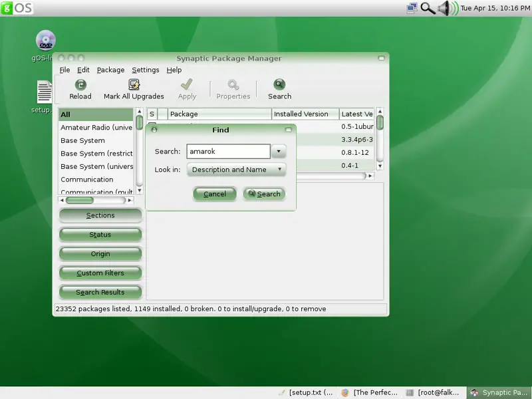Select the setup text file desktop icon
Viewport: 532px width, 399px height.
pyautogui.click(x=45, y=92)
